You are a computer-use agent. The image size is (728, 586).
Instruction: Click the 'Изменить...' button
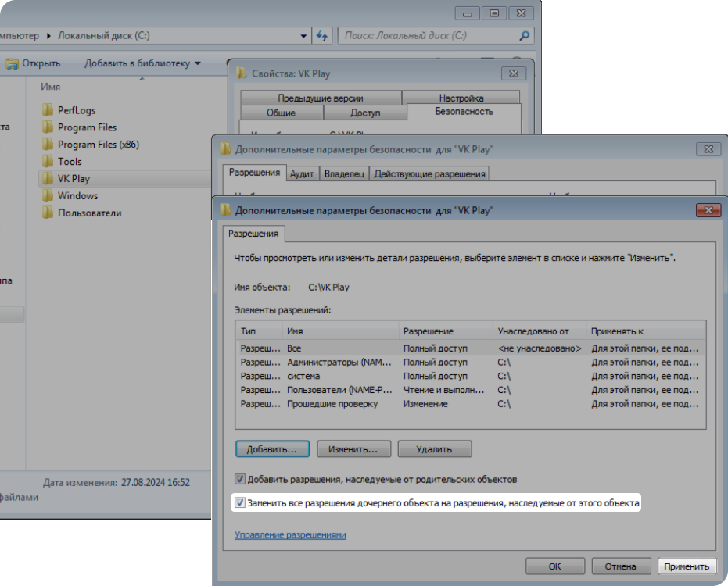tap(353, 449)
